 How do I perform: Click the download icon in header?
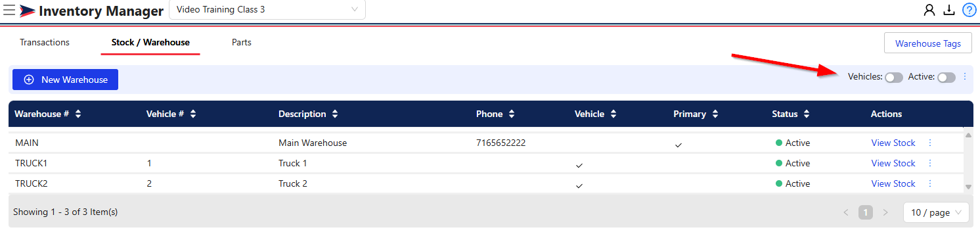click(x=948, y=10)
